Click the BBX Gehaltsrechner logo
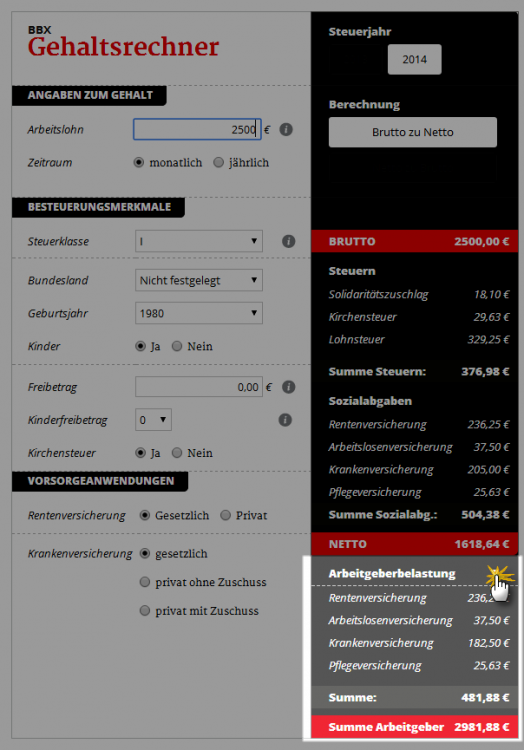The width and height of the screenshot is (524, 750). (123, 42)
